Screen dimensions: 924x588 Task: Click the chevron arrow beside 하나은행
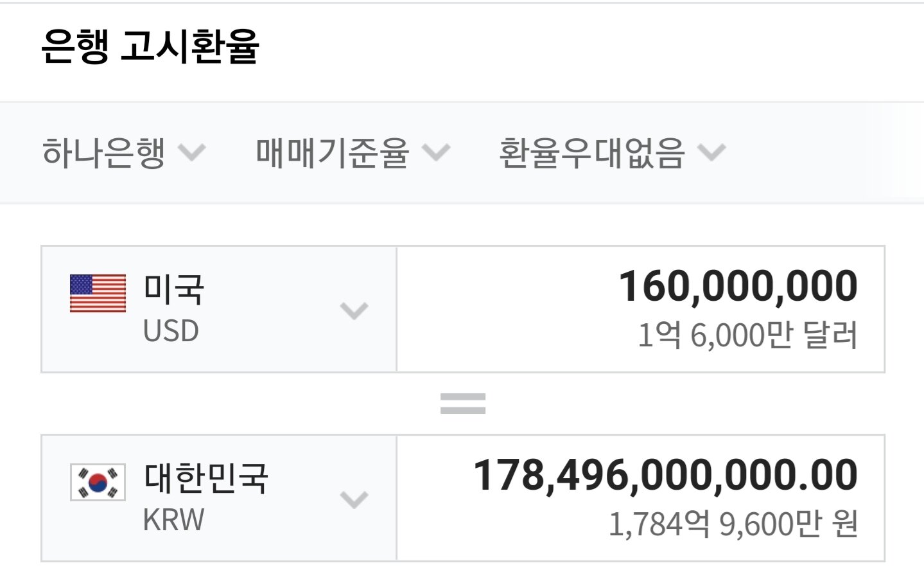coord(191,153)
